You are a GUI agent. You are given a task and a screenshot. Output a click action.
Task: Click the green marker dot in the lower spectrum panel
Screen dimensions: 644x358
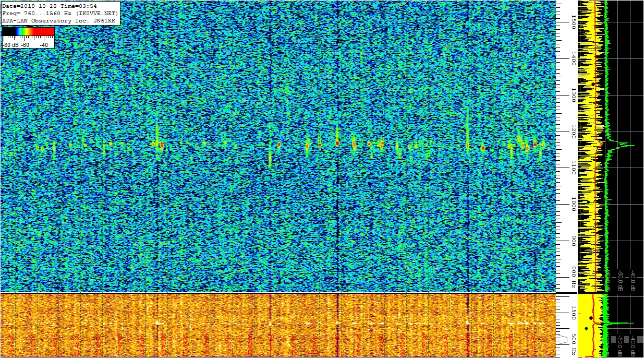[x=586, y=328]
